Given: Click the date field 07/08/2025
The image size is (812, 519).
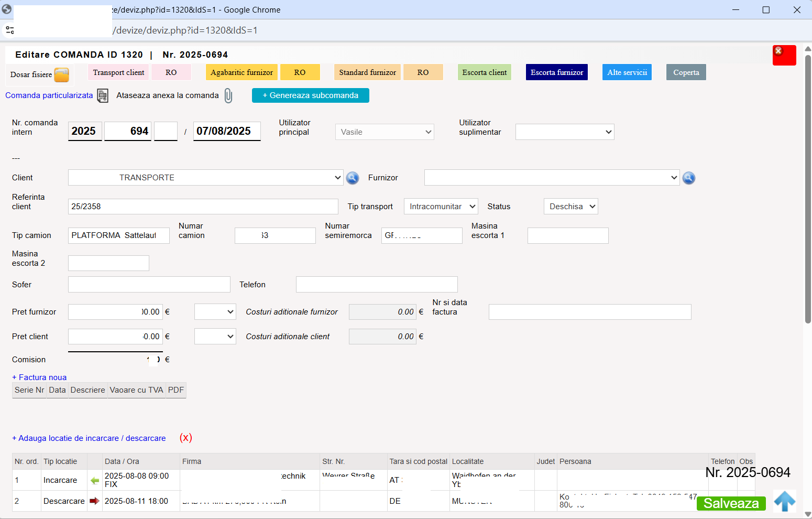Looking at the screenshot, I should tap(227, 131).
